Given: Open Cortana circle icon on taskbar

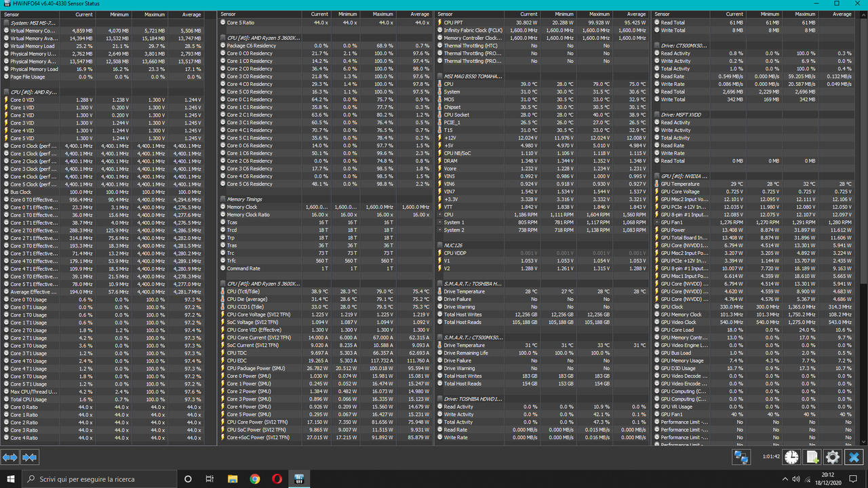Looking at the screenshot, I should (188, 479).
